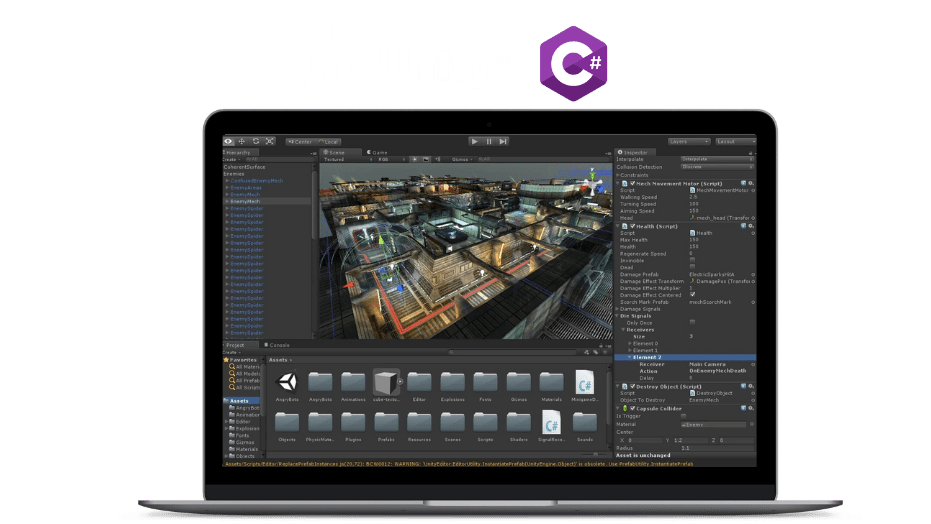Open the RGB render mode dropdown

(391, 160)
